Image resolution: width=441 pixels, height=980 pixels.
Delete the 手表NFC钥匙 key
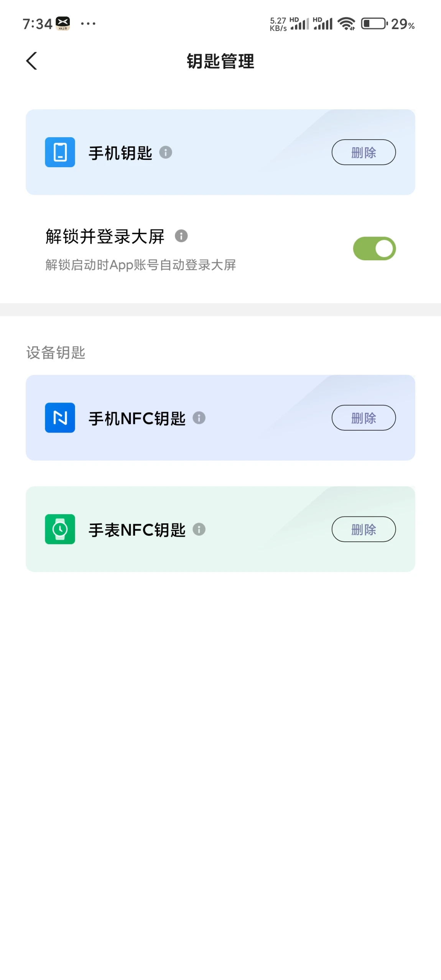point(364,529)
